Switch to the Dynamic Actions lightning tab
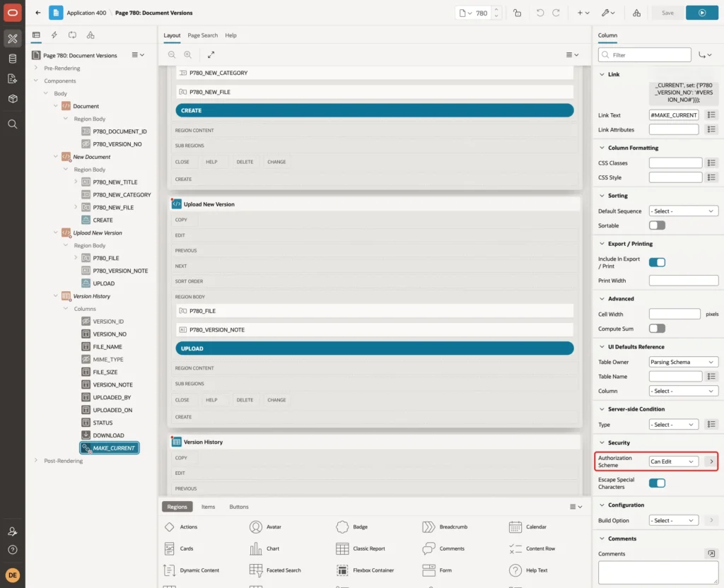The width and height of the screenshot is (724, 588). coord(54,35)
